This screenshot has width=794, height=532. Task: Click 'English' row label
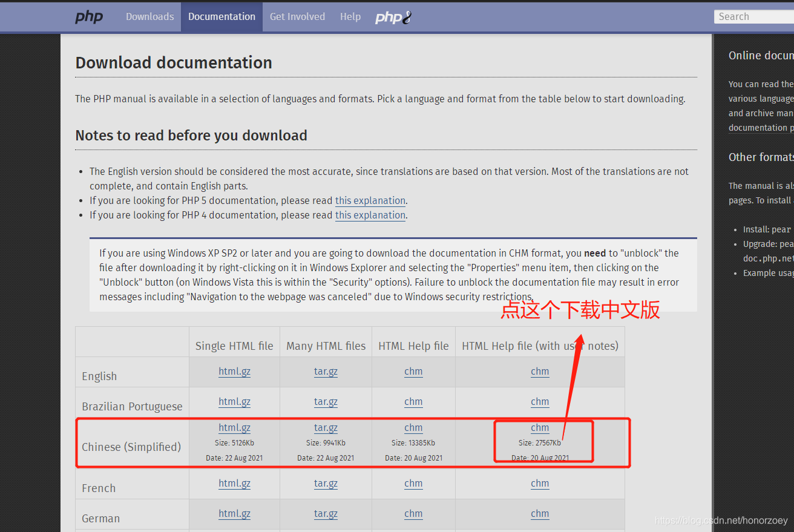click(x=99, y=376)
